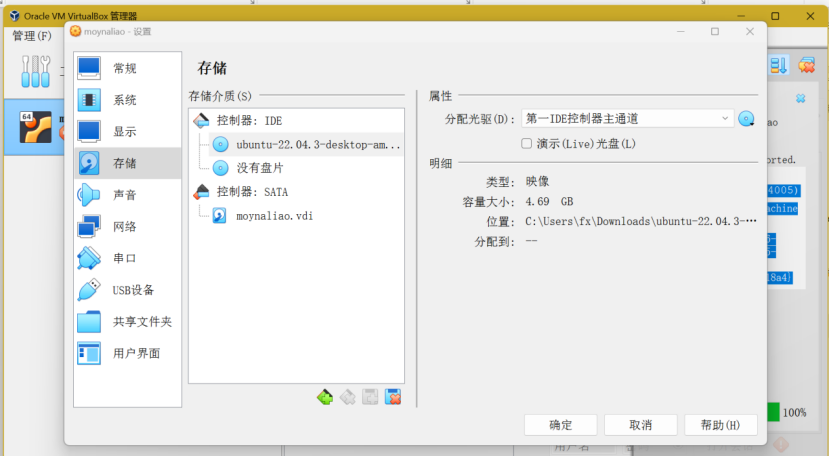The width and height of the screenshot is (830, 457).
Task: Maximize the moynaliao settings dialog
Action: click(715, 32)
